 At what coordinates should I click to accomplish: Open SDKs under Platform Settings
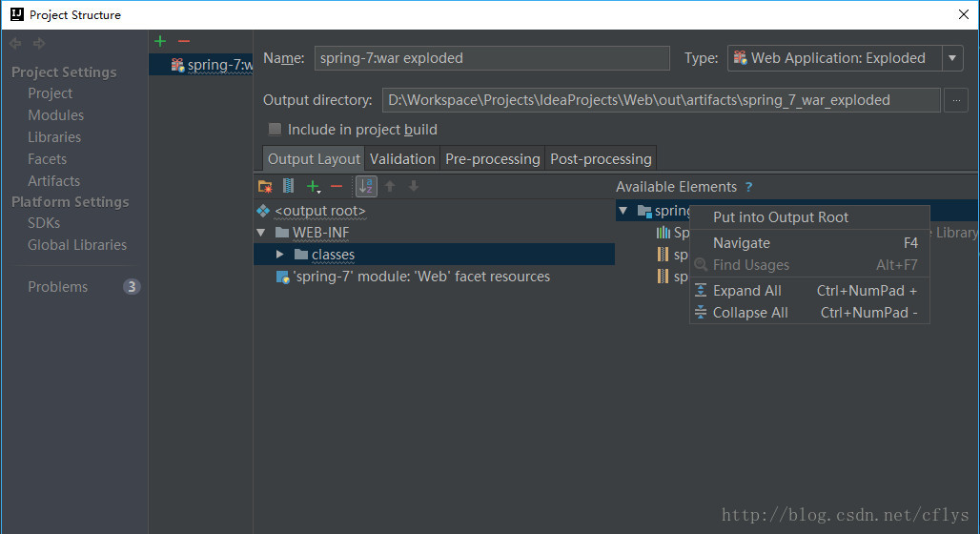[x=44, y=222]
